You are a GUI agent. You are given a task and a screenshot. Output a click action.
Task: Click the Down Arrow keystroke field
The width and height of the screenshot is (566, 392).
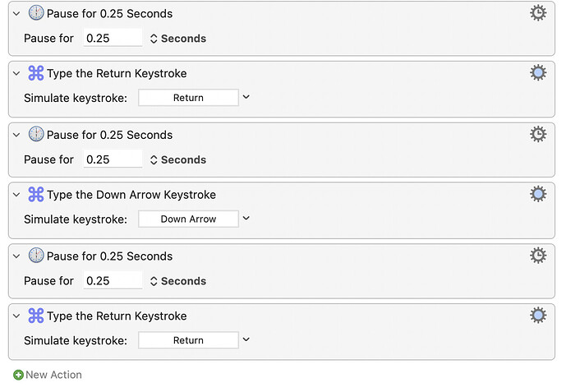[x=188, y=219]
